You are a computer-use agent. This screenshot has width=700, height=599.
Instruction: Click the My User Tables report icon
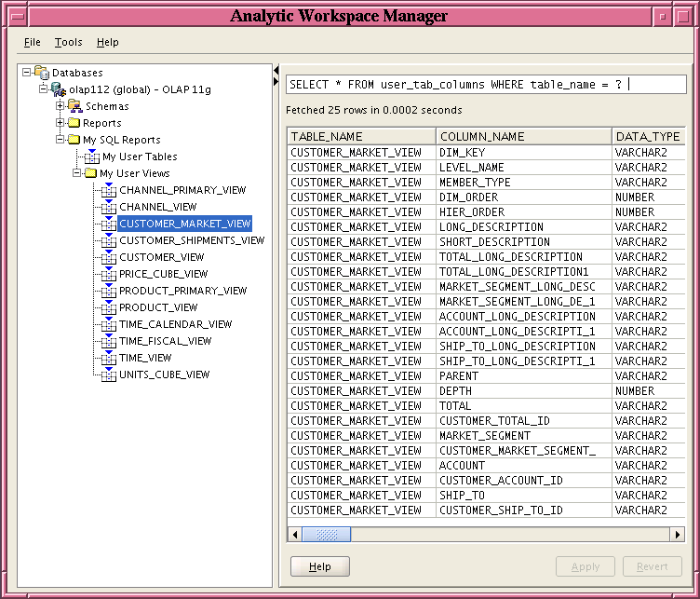pyautogui.click(x=92, y=157)
